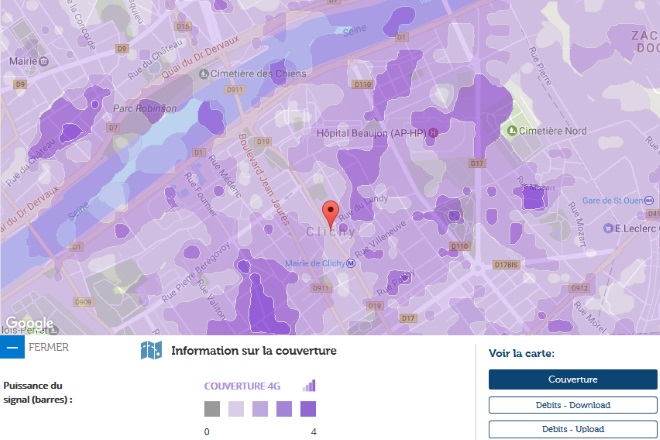Click the Rue Villeneuve street label
The height and width of the screenshot is (440, 660).
point(381,238)
